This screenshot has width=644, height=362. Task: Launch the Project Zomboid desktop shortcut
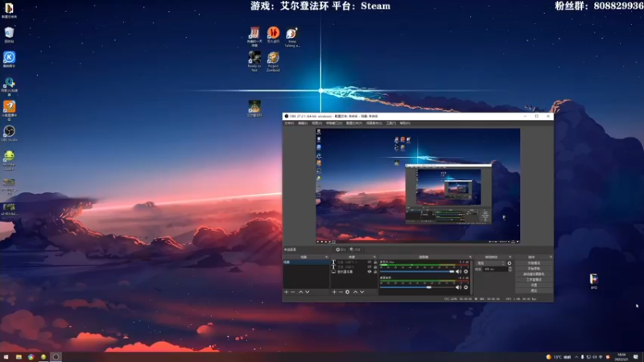(273, 61)
